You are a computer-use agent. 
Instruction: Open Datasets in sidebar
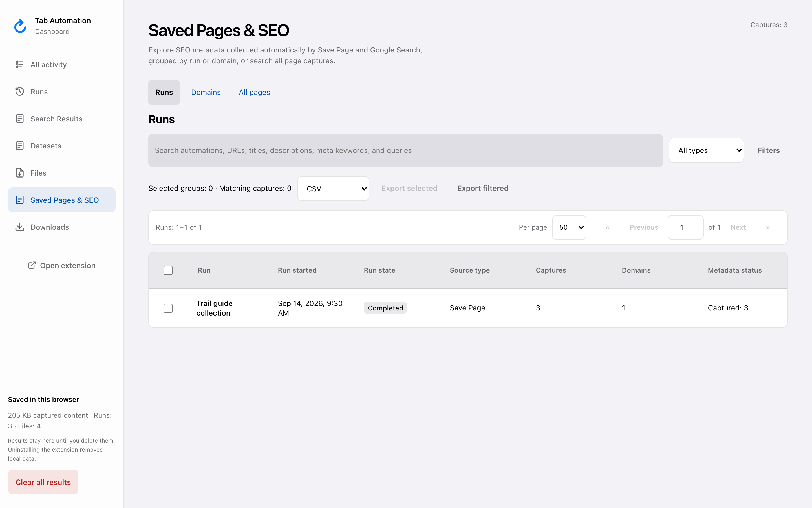62,146
